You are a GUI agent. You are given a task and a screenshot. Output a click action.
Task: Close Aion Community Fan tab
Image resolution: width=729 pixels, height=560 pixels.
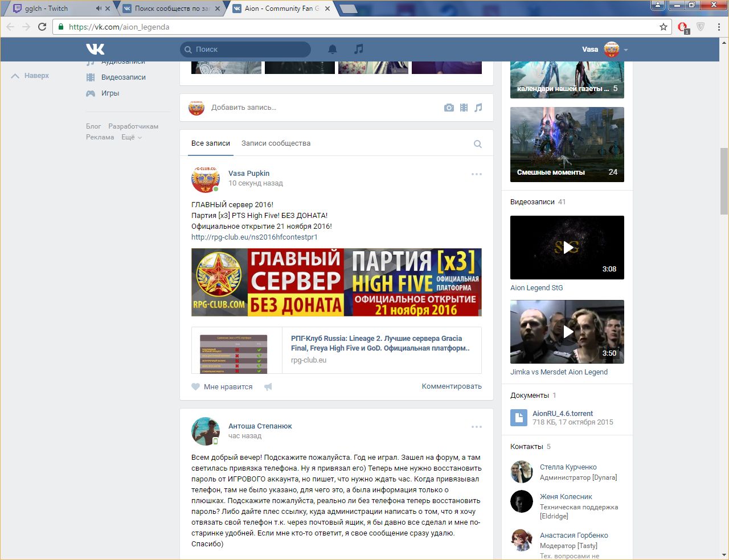(x=327, y=9)
